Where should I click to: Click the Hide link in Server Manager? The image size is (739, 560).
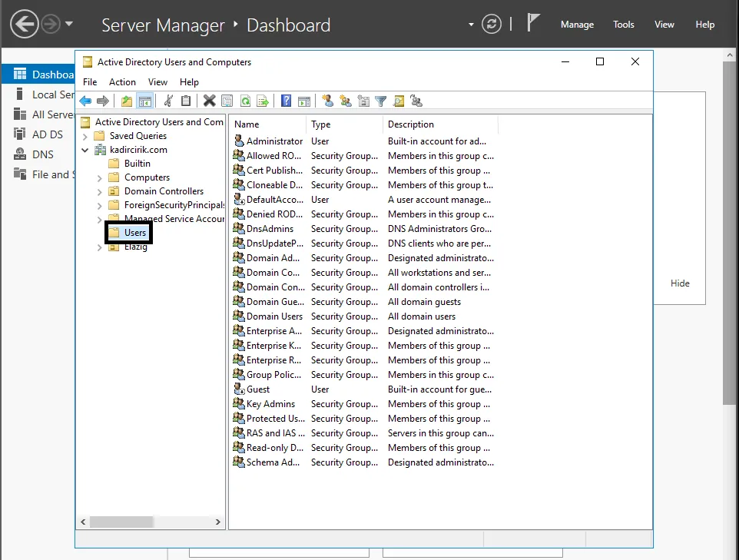680,283
